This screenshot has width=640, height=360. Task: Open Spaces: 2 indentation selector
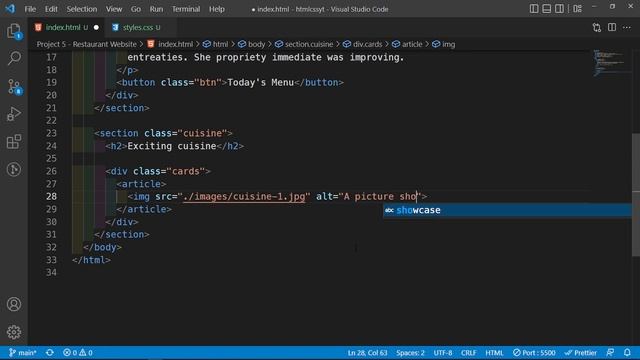tap(410, 353)
